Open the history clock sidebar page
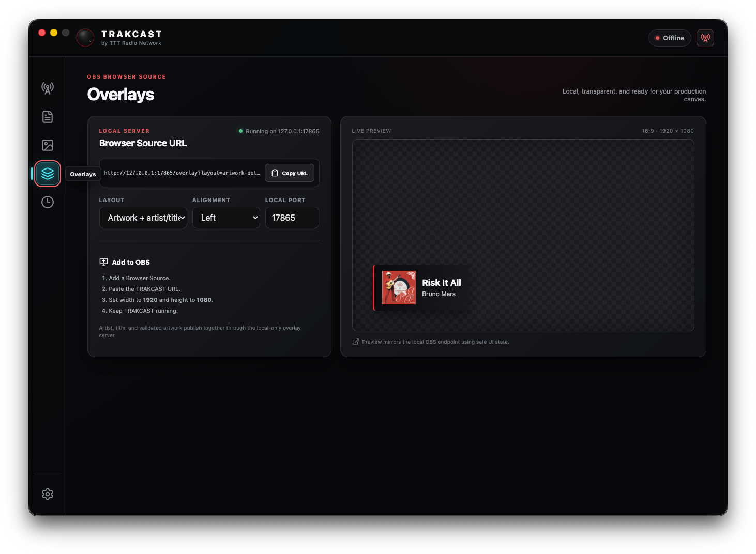Screen dimensions: 756x554 click(48, 202)
